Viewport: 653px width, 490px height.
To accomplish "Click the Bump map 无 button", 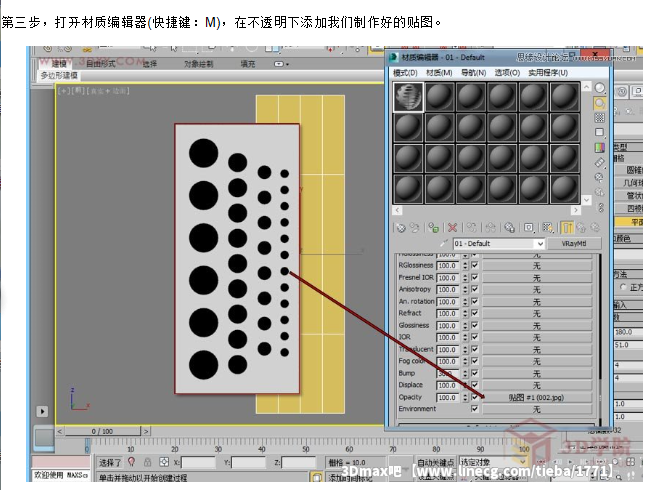I will click(x=536, y=373).
